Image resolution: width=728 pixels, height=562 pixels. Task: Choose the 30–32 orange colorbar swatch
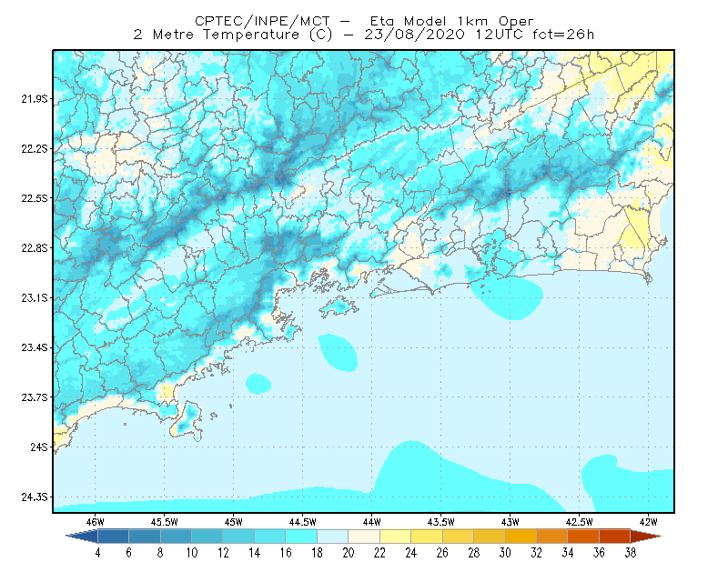coord(521,537)
